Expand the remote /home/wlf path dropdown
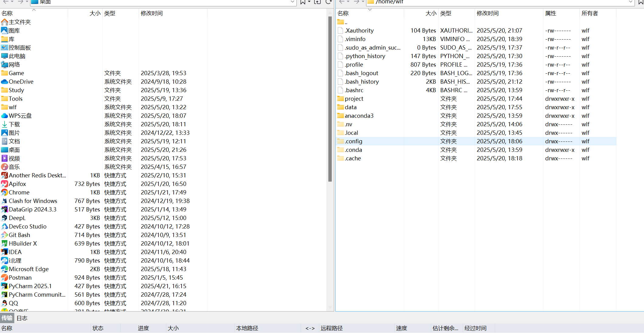Image resolution: width=644 pixels, height=335 pixels. coord(631,2)
